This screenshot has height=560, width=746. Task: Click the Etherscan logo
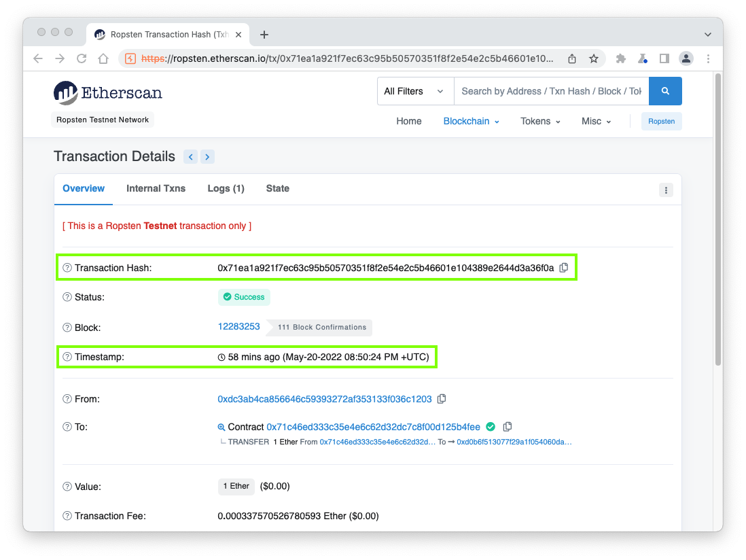107,92
